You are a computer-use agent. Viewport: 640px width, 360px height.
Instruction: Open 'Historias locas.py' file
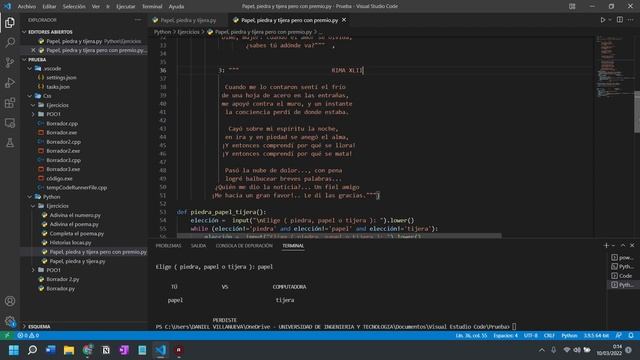click(71, 242)
